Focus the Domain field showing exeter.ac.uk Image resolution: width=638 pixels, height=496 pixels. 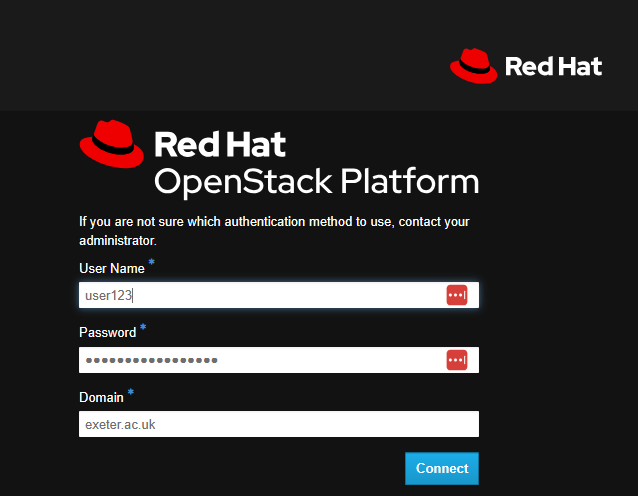(x=279, y=424)
